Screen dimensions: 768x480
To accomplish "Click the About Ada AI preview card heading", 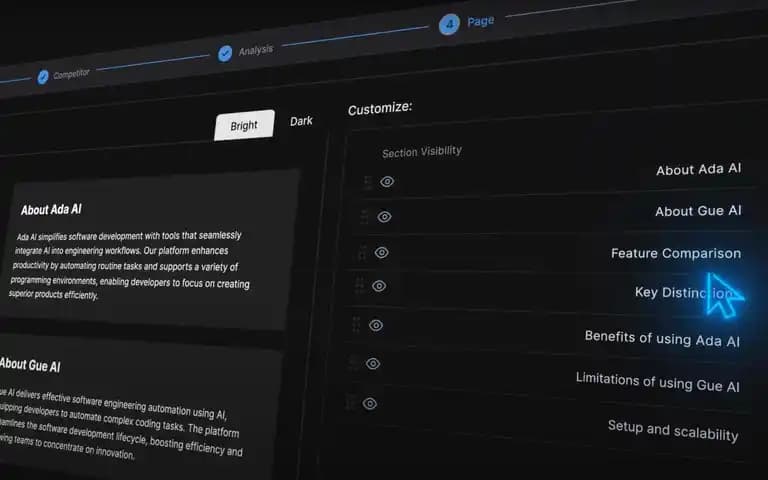I will coord(51,210).
